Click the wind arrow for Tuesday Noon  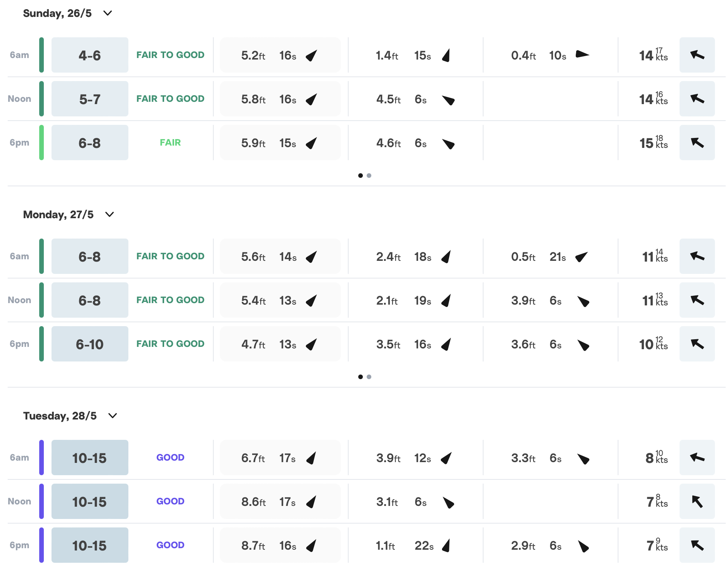click(696, 501)
